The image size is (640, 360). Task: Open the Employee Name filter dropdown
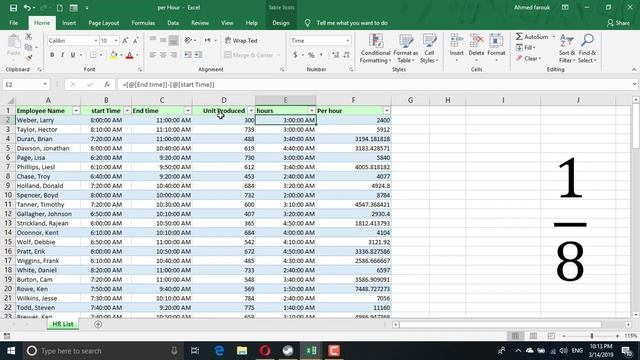[76, 111]
